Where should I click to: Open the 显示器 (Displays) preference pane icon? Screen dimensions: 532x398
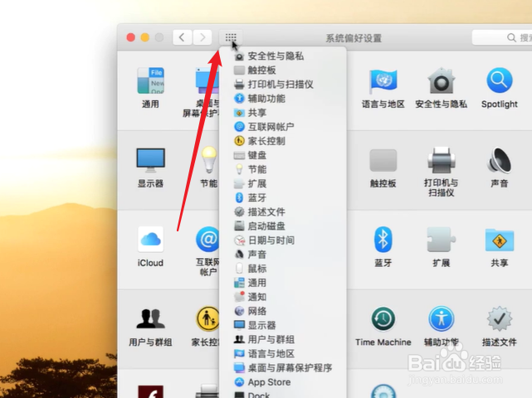(x=151, y=160)
